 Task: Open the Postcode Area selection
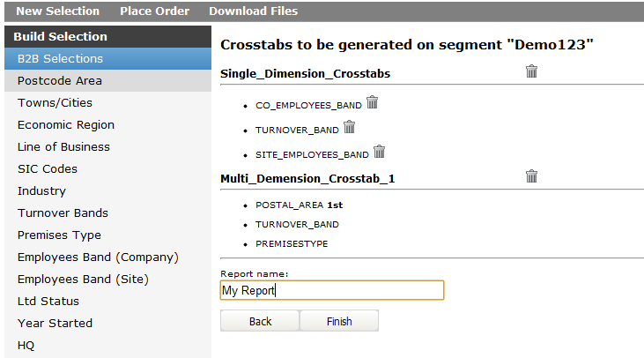60,81
